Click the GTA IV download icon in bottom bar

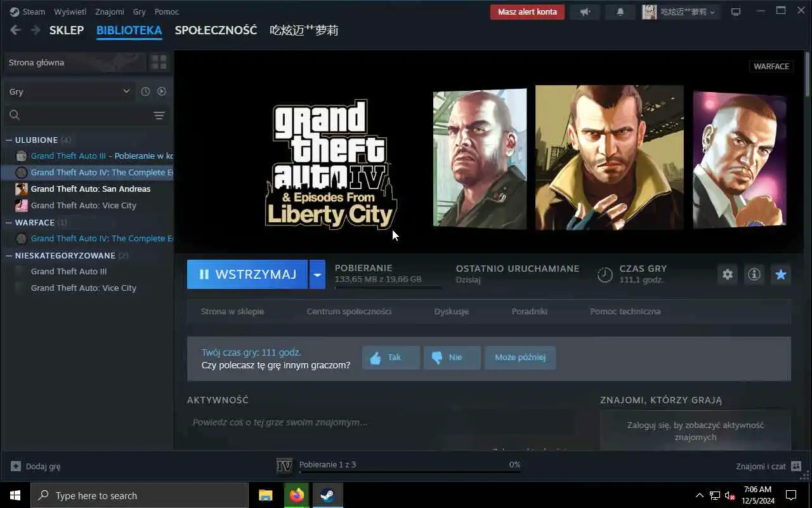pyautogui.click(x=284, y=466)
